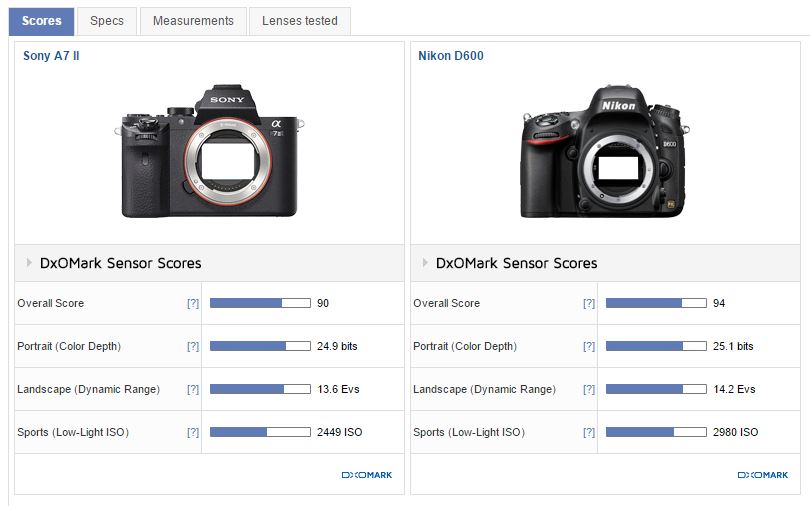Collapse Nikon D600 DxOMark Sensor Scores arrow
Image resolution: width=810 pixels, height=506 pixels.
point(425,263)
